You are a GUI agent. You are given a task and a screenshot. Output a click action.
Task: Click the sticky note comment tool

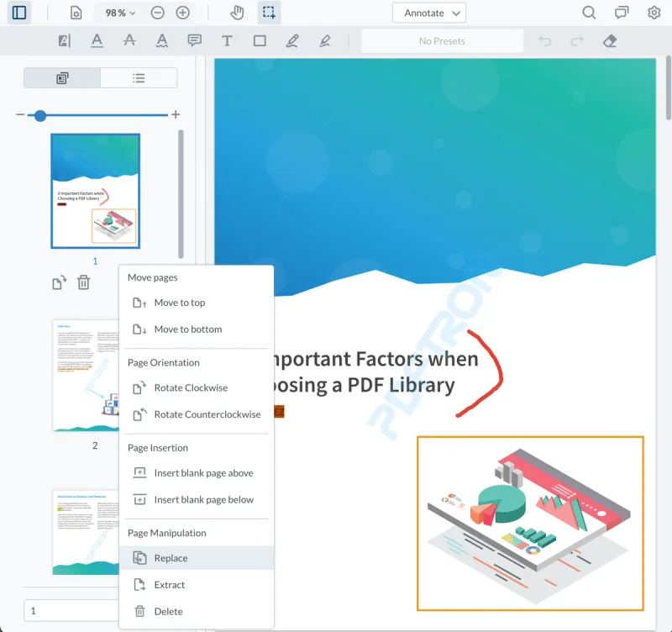[x=194, y=40]
